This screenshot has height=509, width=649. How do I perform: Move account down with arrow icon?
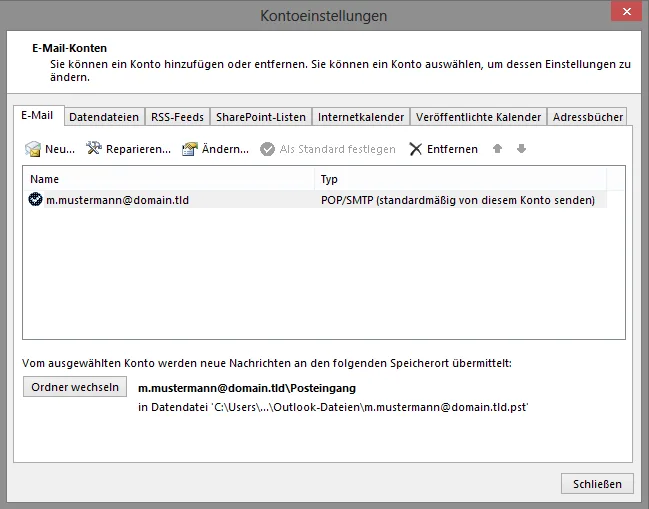click(x=522, y=149)
